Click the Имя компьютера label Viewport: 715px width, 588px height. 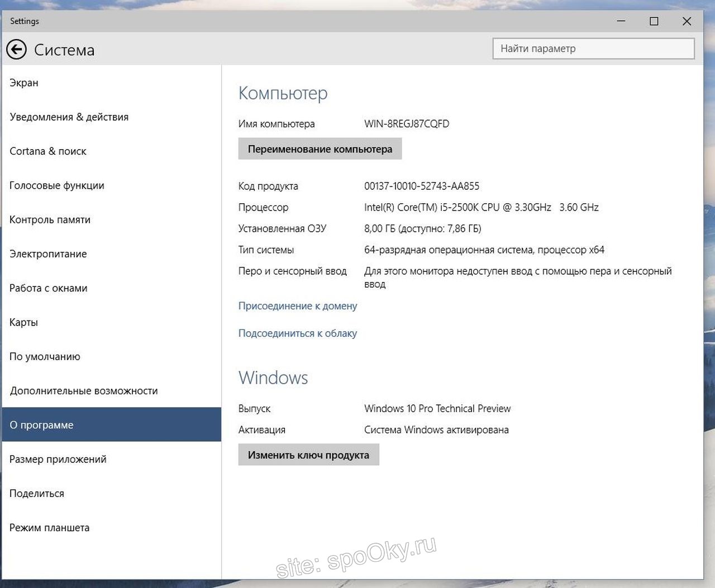pyautogui.click(x=277, y=124)
